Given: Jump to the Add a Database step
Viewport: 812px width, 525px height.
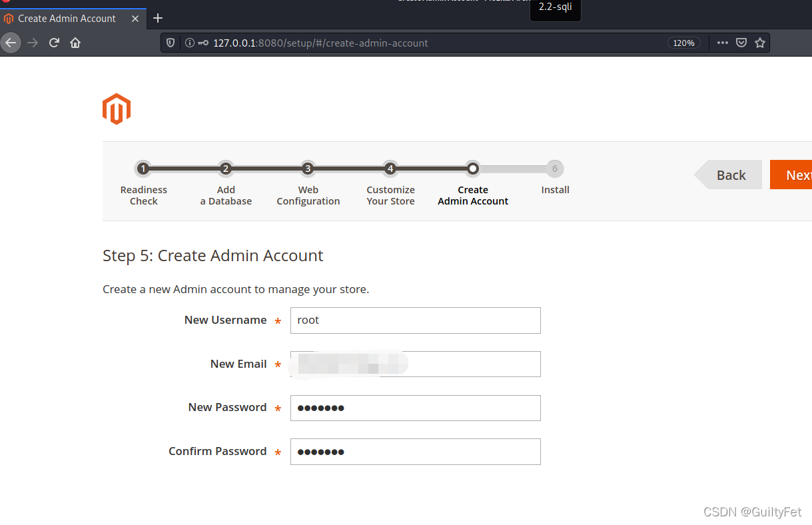Looking at the screenshot, I should pyautogui.click(x=226, y=169).
